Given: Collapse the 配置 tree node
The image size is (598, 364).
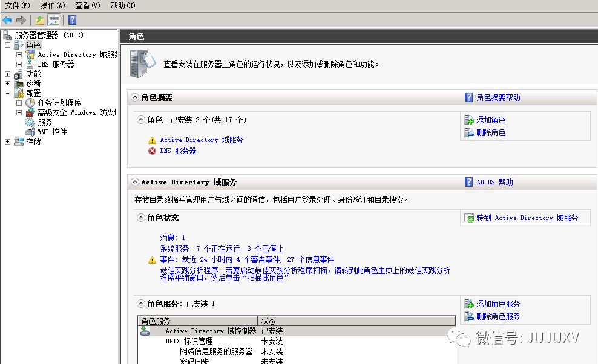Looking at the screenshot, I should click(x=7, y=93).
